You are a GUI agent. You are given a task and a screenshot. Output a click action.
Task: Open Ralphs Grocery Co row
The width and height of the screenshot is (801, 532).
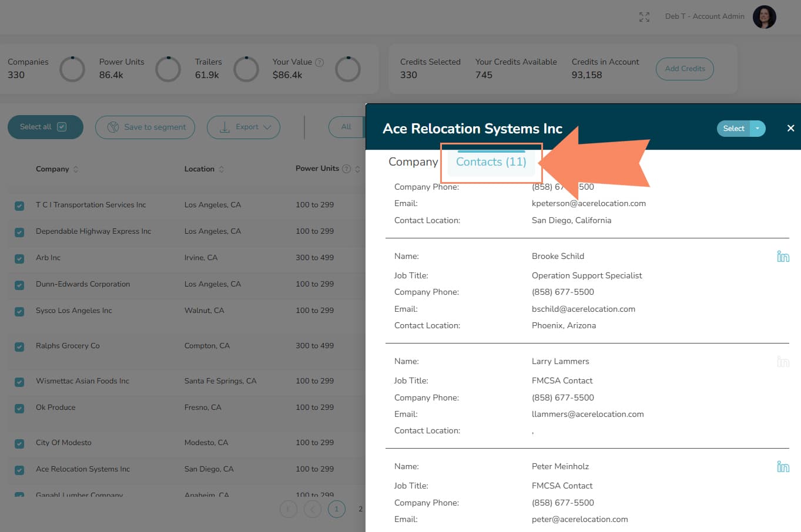(68, 346)
